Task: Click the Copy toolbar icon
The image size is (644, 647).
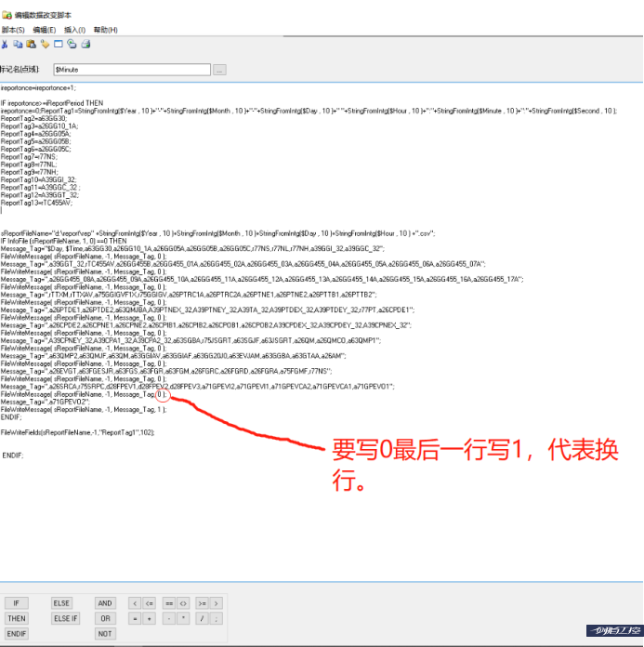Action: coord(18,43)
